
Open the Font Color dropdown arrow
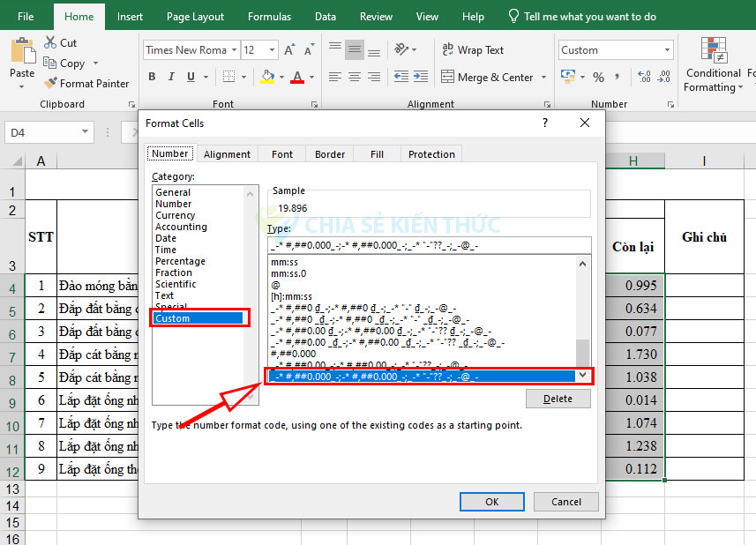pos(311,78)
